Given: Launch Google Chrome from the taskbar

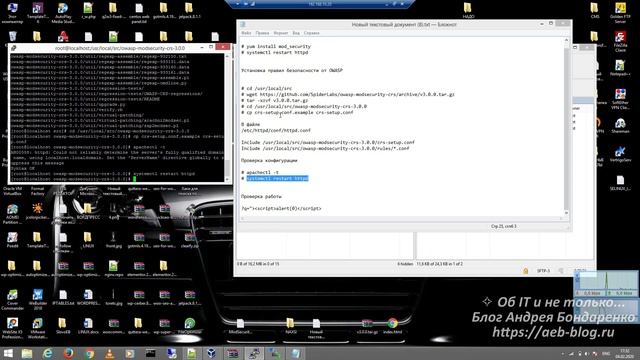Looking at the screenshot, I should pos(89,353).
